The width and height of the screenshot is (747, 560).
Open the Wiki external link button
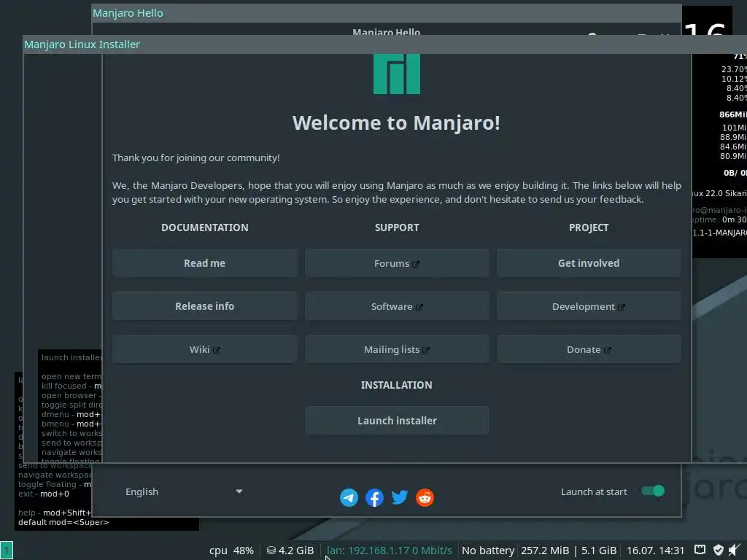click(205, 349)
